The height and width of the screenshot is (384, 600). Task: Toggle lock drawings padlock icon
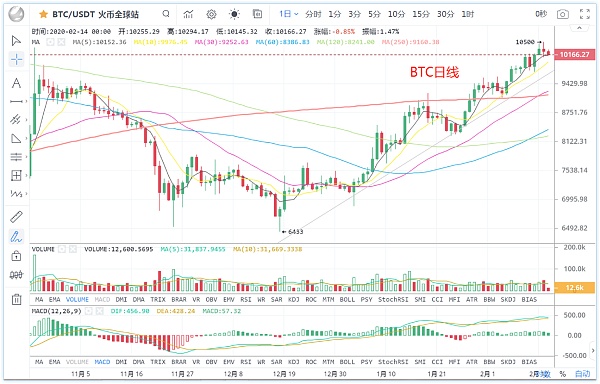point(16,255)
